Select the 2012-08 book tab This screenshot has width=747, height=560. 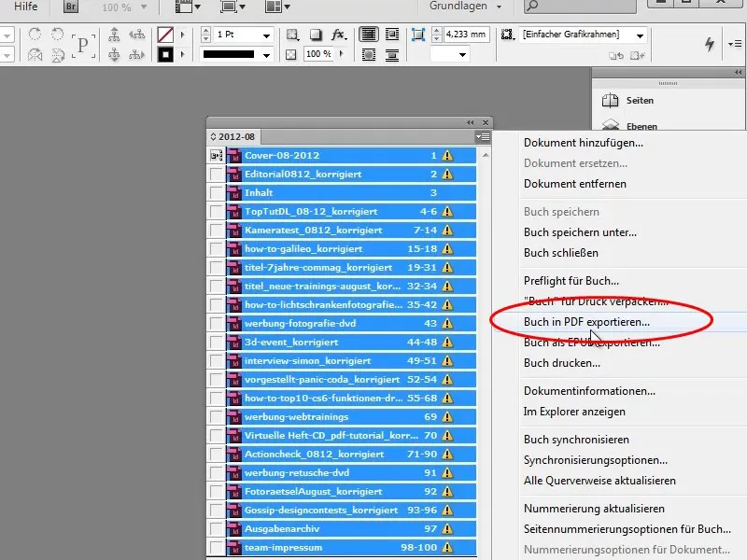tap(233, 137)
